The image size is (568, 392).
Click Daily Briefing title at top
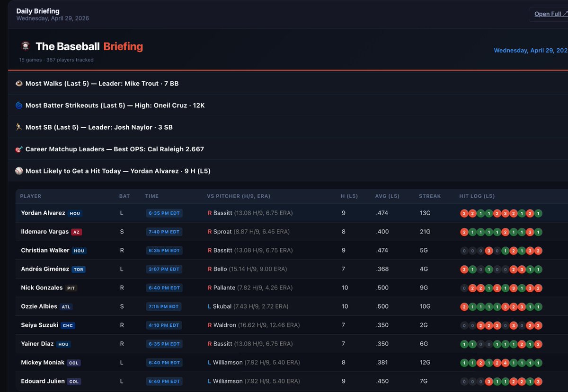pyautogui.click(x=38, y=11)
